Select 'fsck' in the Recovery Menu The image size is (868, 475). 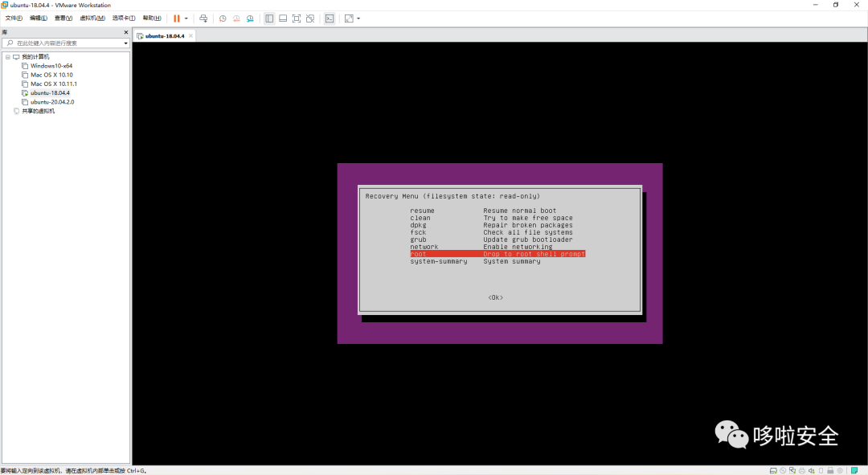[419, 232]
